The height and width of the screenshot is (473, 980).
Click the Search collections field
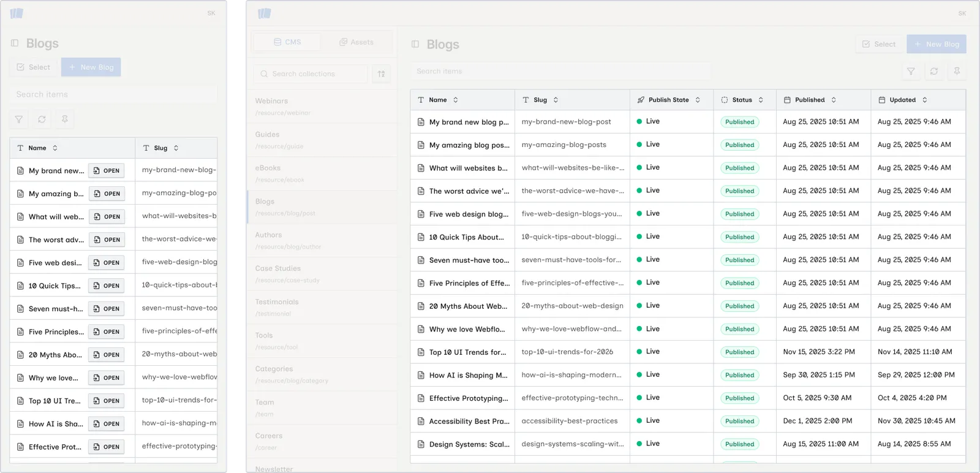pyautogui.click(x=311, y=74)
